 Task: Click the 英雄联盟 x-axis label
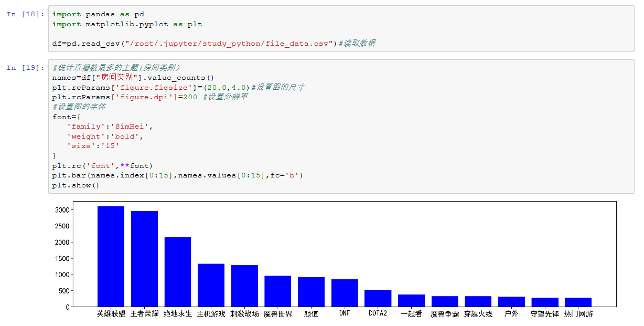(x=111, y=314)
